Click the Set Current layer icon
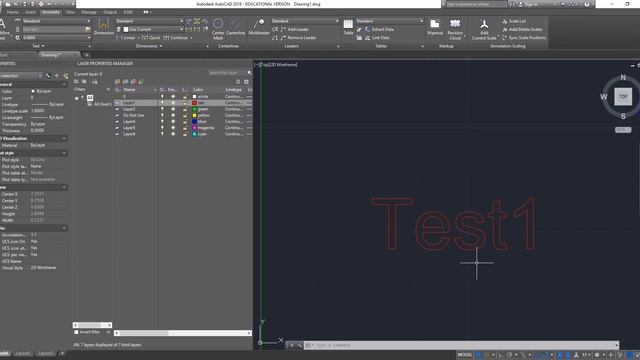The image size is (640, 360). (x=141, y=82)
